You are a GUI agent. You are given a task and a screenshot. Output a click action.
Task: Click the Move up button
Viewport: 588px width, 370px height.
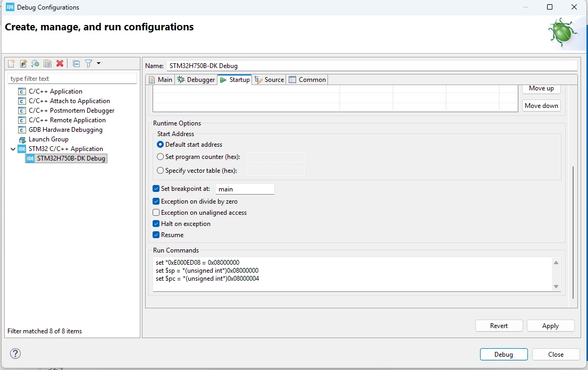click(x=541, y=89)
